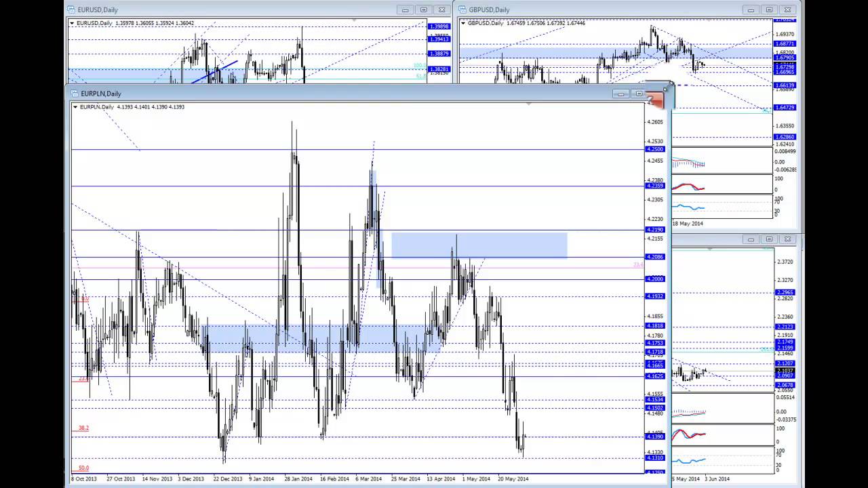The image size is (868, 488).
Task: Open the EURPLN chart symbol dropdown arrow
Action: tap(75, 107)
